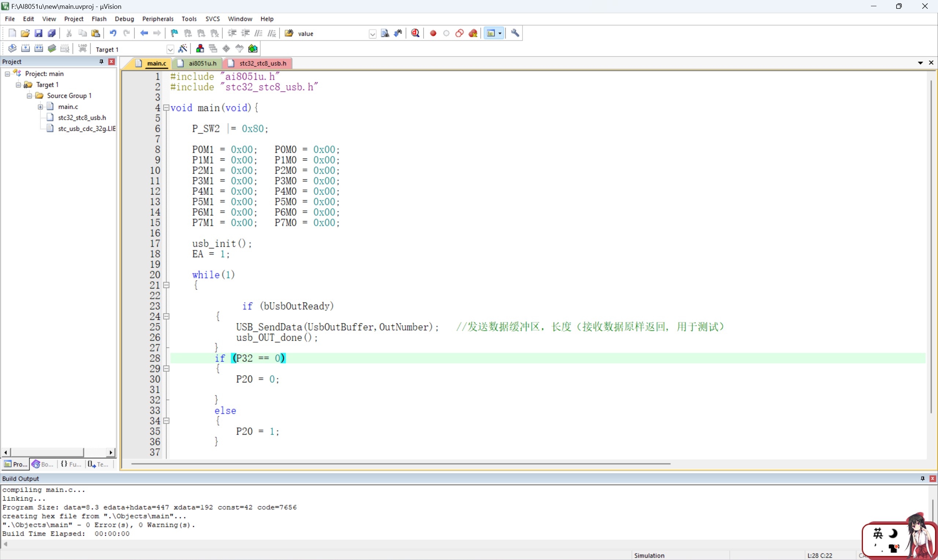Fold the code block at line 24
The image size is (938, 560).
pos(166,316)
